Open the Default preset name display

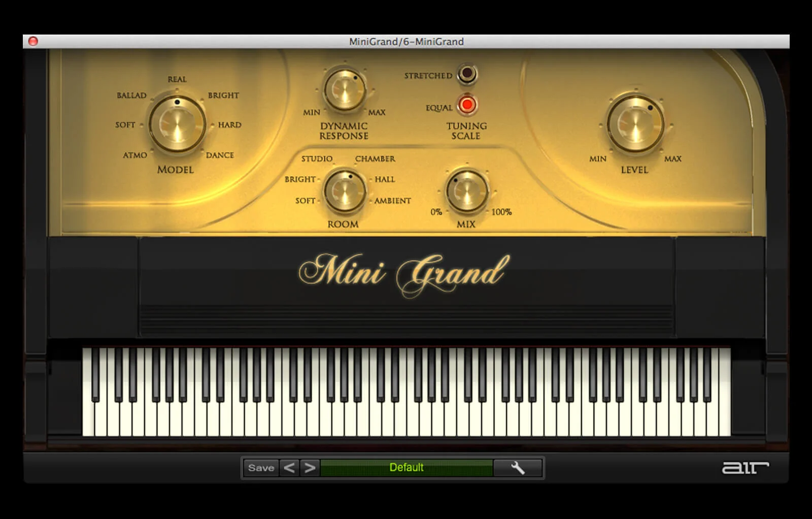pos(406,468)
